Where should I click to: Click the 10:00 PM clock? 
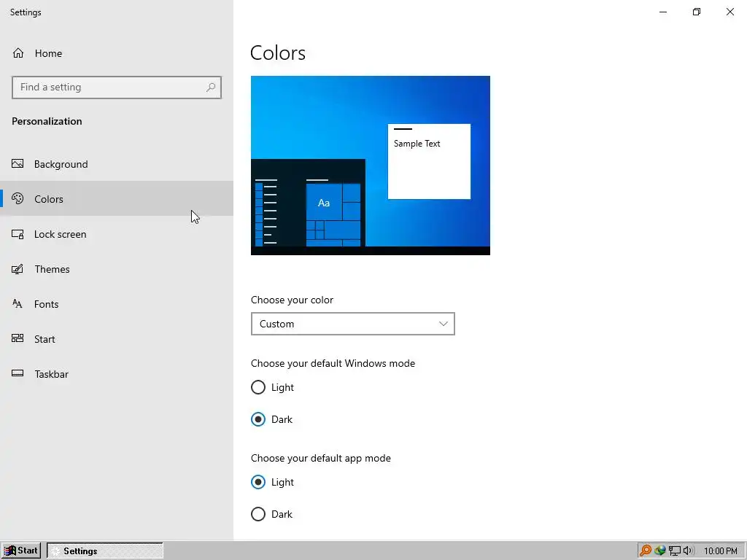click(x=720, y=551)
